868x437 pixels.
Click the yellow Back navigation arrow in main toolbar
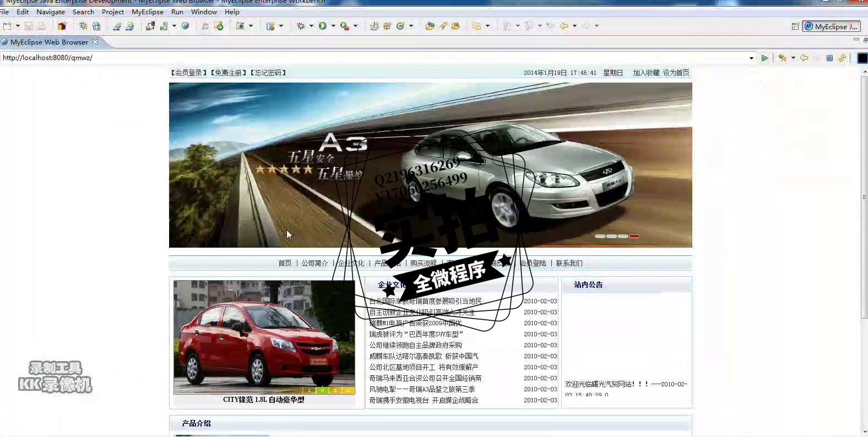coord(564,26)
